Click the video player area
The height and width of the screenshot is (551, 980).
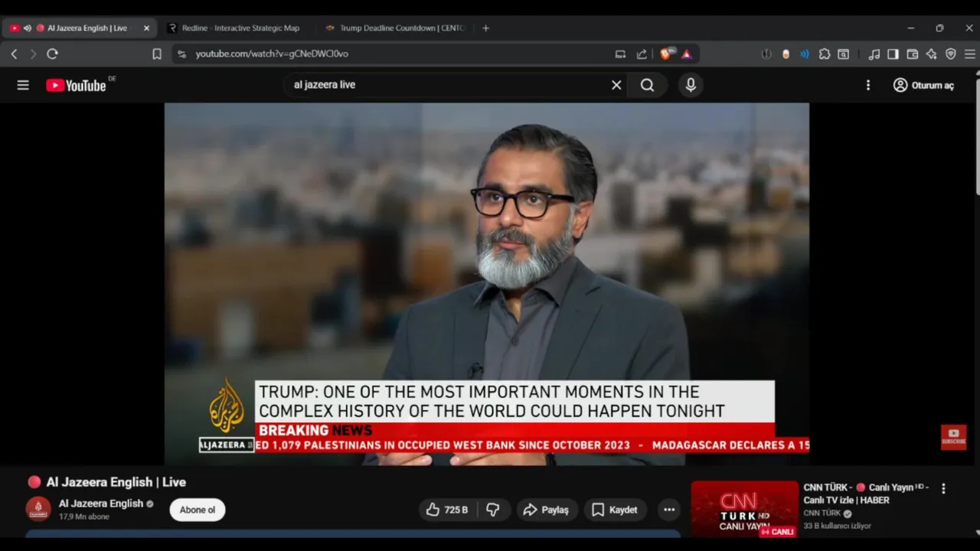[x=487, y=284]
